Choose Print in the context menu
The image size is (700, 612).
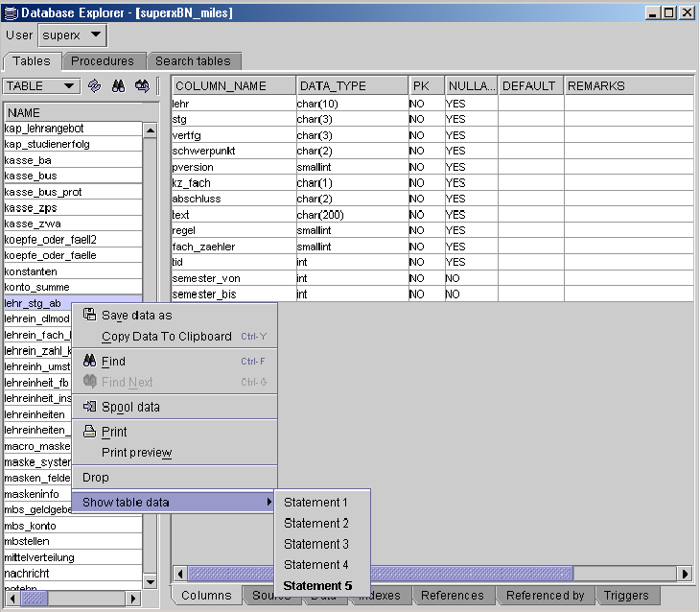175,432
